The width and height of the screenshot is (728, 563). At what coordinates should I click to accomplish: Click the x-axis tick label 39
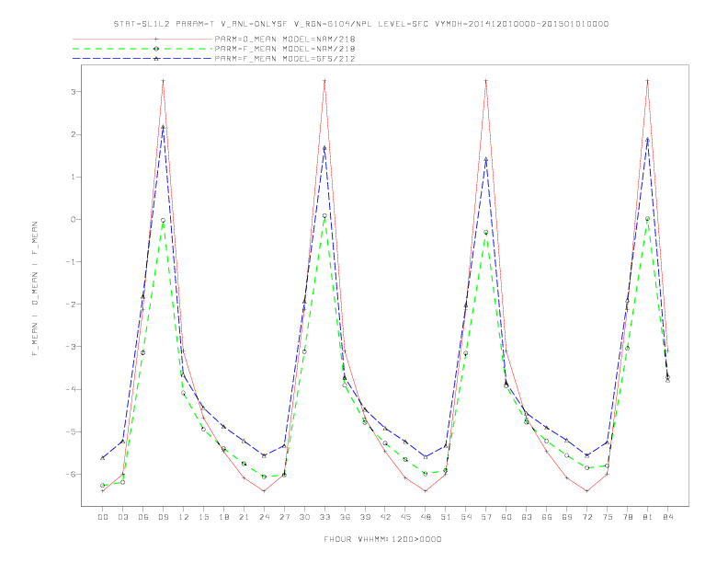(x=365, y=517)
